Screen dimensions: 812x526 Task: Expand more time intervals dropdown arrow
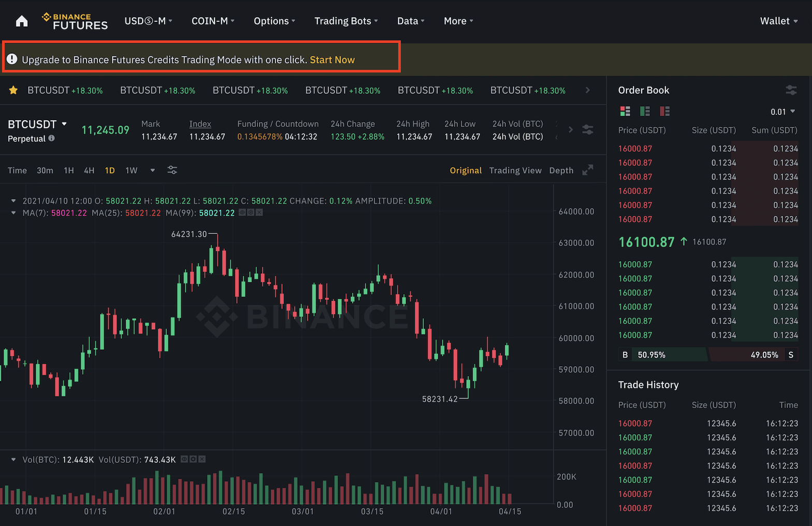point(153,170)
